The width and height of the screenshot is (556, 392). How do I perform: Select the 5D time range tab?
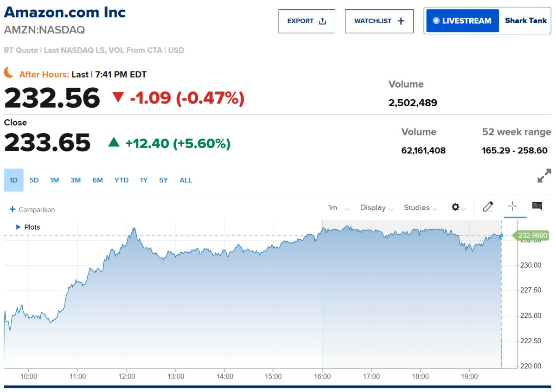(34, 180)
